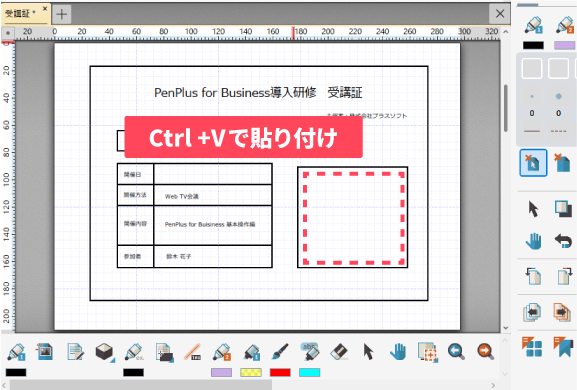Switch to the 受講証 document tab

click(21, 14)
